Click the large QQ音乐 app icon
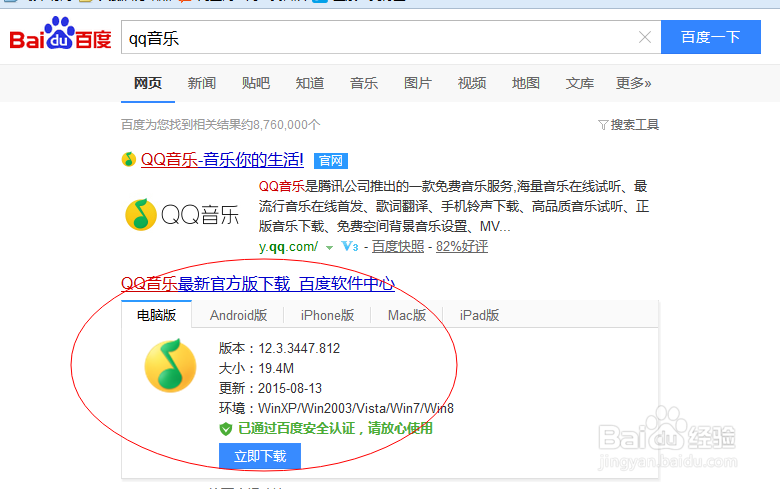This screenshot has height=489, width=780. click(x=170, y=366)
